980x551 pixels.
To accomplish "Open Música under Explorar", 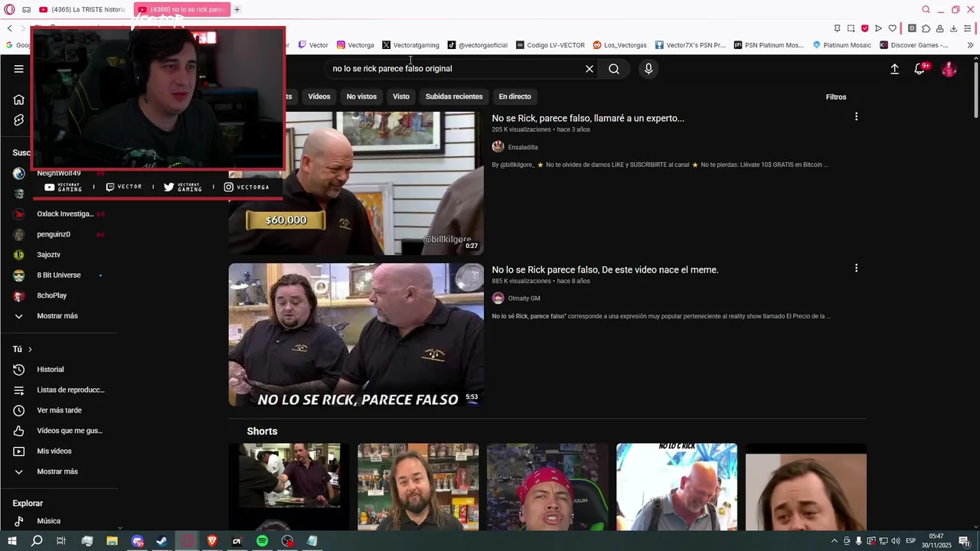I will pyautogui.click(x=48, y=521).
